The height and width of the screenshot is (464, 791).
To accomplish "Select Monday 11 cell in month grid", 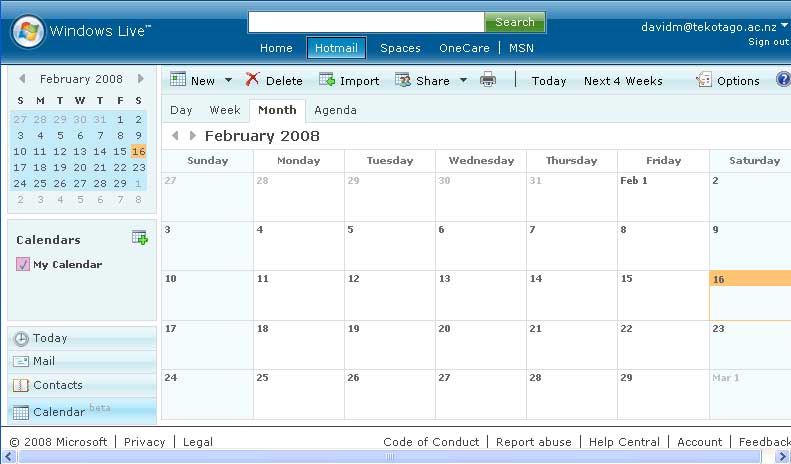I will click(299, 295).
